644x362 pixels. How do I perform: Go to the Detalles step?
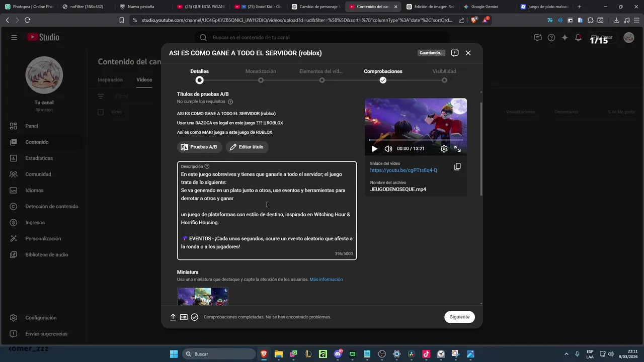(200, 75)
